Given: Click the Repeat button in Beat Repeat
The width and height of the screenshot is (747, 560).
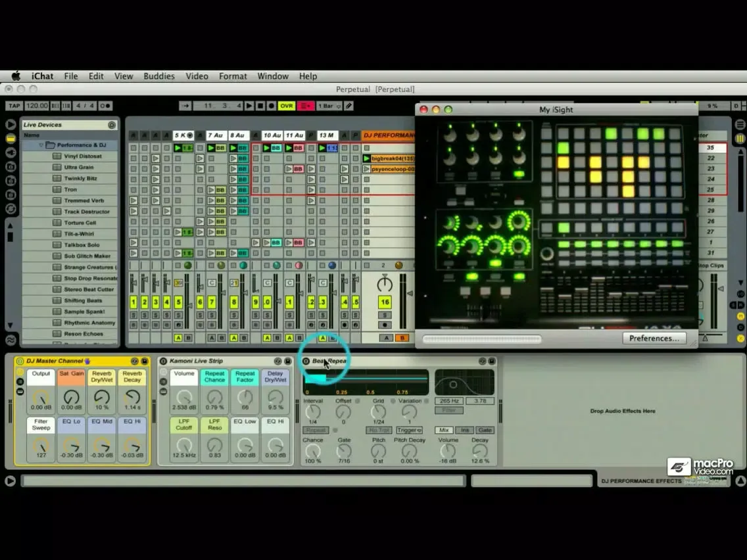Looking at the screenshot, I should point(316,430).
